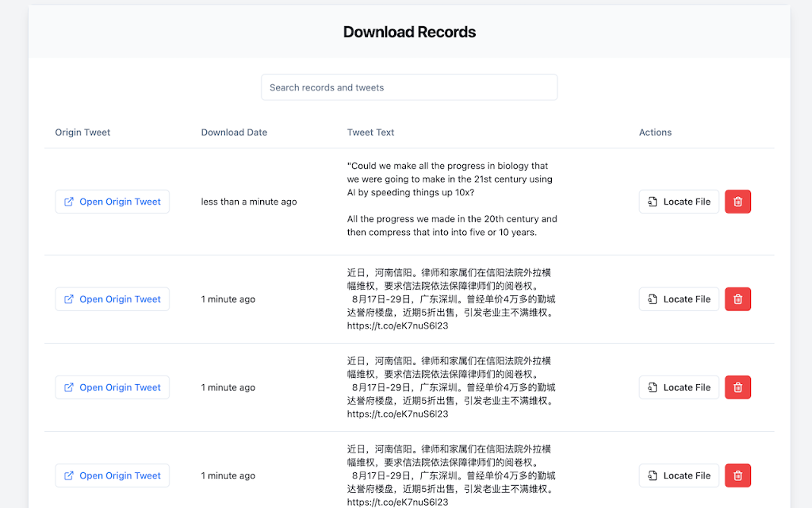
Task: Select the Chinese tweet text in the second row
Action: click(x=451, y=299)
